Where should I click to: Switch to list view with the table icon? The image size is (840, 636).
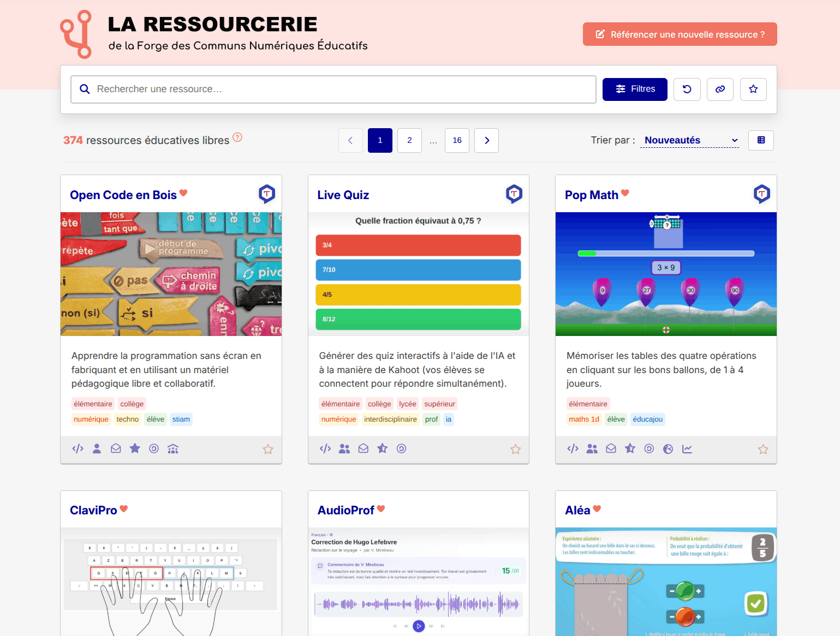click(x=761, y=140)
